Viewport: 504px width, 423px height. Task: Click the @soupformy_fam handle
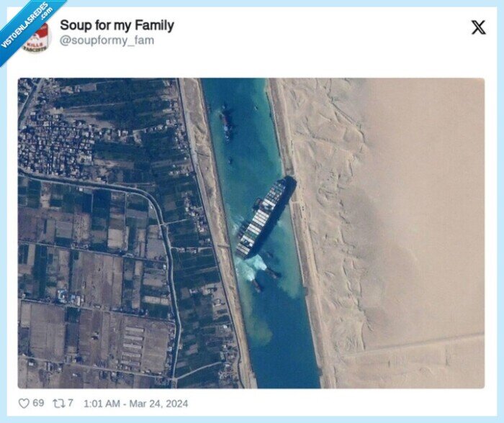pyautogui.click(x=107, y=40)
